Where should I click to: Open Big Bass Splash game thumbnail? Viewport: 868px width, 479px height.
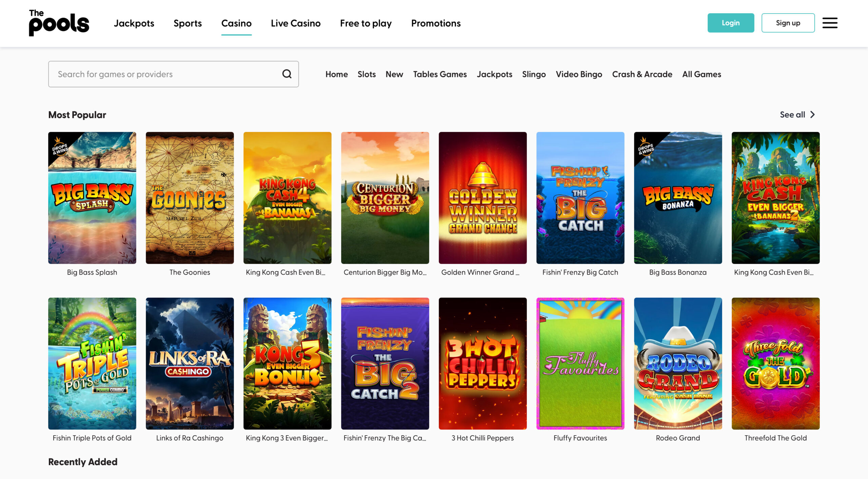[92, 198]
